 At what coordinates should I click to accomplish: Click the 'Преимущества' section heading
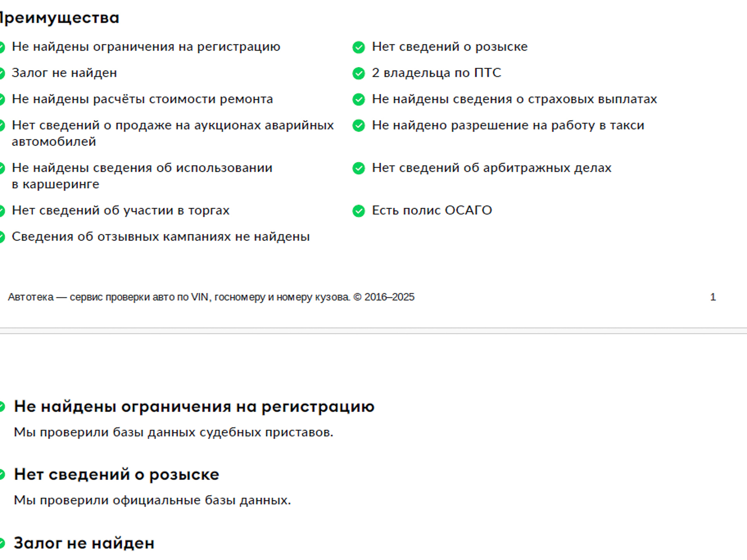click(x=59, y=18)
